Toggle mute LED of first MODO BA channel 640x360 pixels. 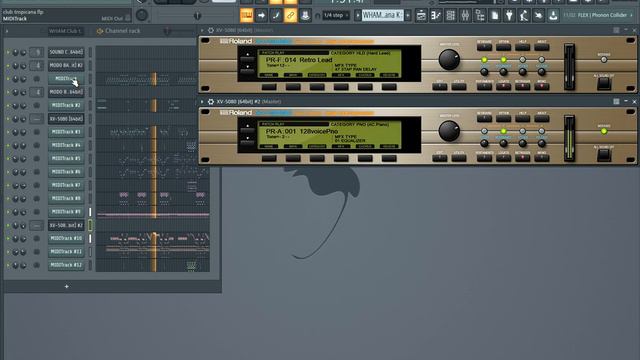[7, 65]
